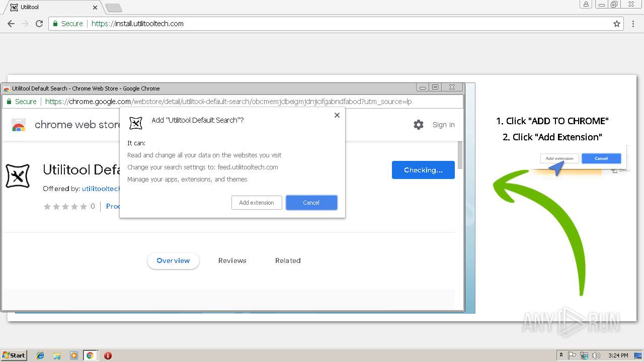Go back using browser back arrow
This screenshot has height=362, width=644.
point(11,24)
